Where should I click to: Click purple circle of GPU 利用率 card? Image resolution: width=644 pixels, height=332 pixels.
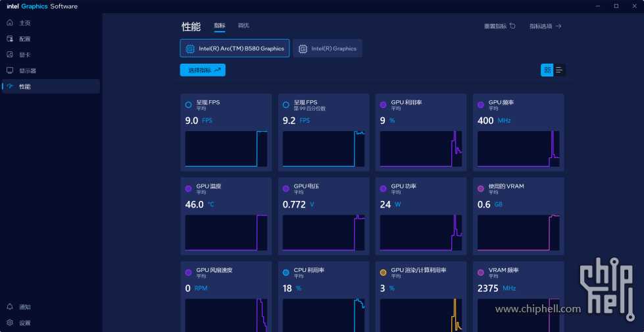coord(384,105)
